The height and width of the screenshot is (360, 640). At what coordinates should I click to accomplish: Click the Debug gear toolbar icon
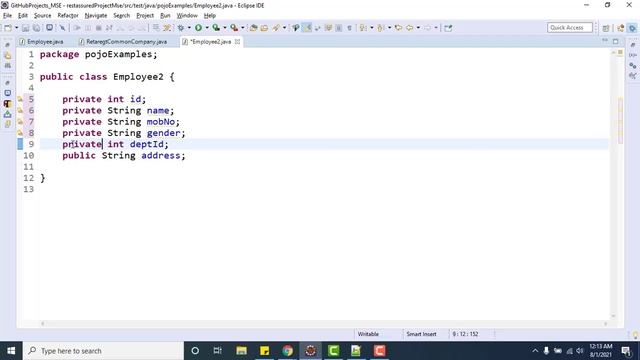pos(181,28)
